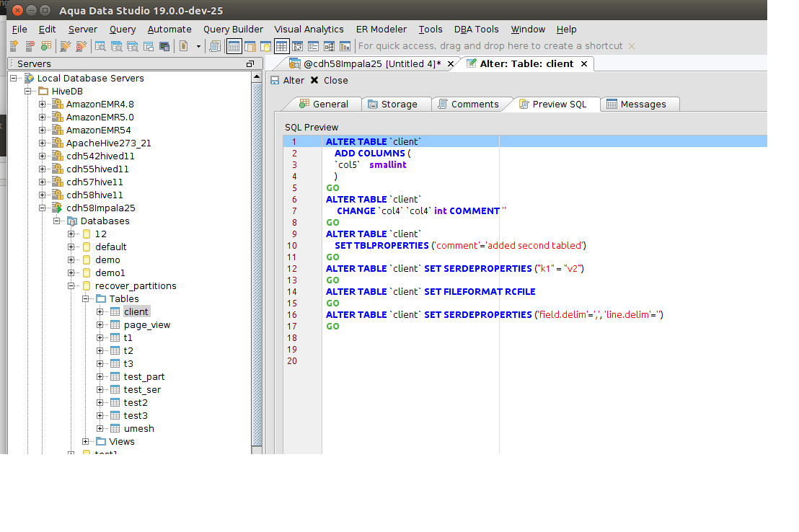Click the Servers tree scroll up arrow

[x=257, y=77]
